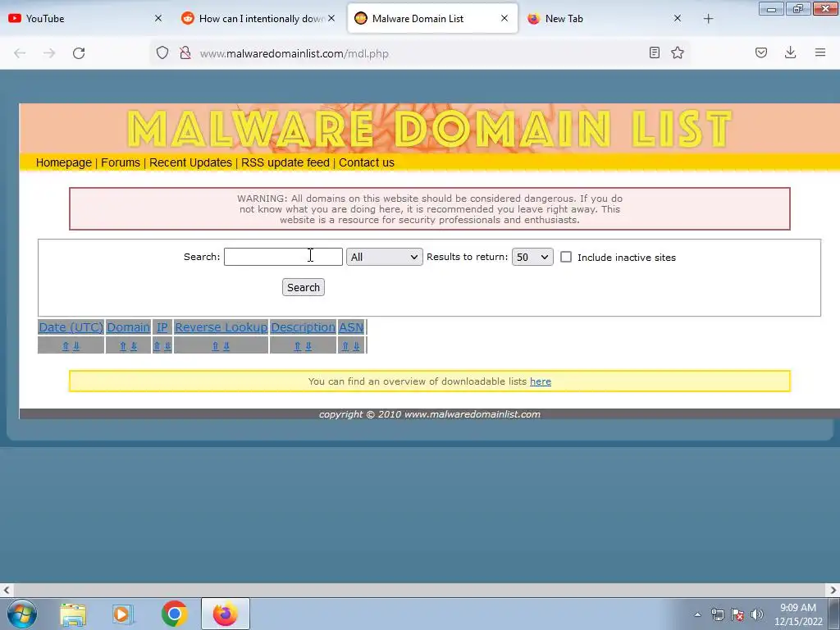Click the horizontal scrollbar right arrow

tap(833, 591)
